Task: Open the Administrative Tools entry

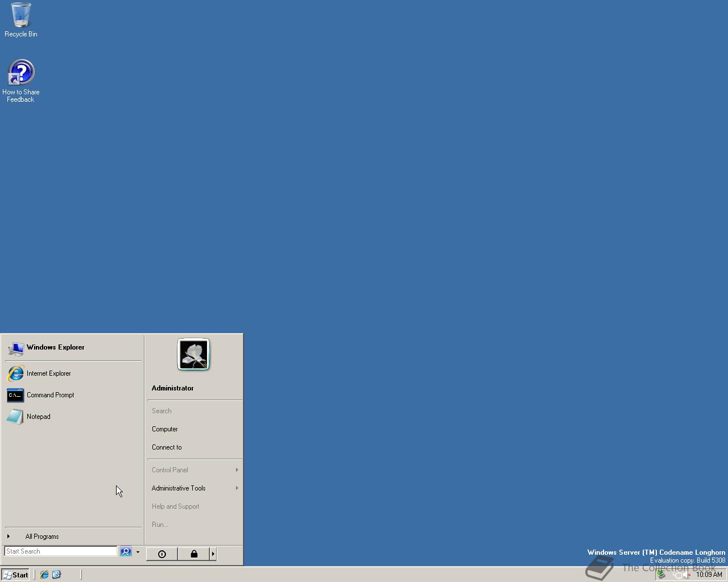Action: [194, 488]
